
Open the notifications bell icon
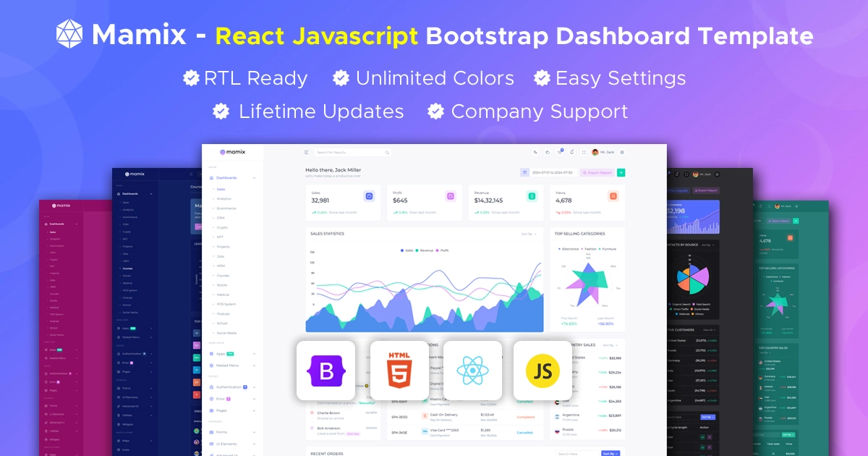[571, 152]
